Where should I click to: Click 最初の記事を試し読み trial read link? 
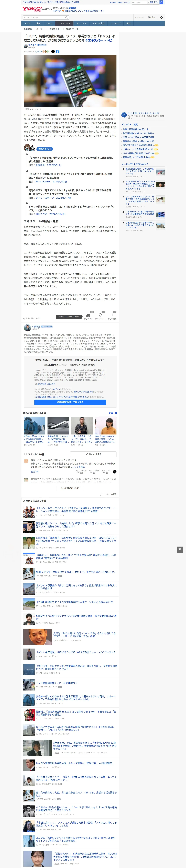tap(45, 384)
